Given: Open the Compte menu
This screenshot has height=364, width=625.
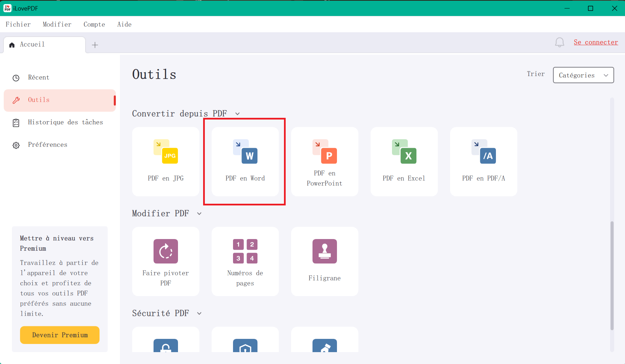Looking at the screenshot, I should tap(94, 24).
